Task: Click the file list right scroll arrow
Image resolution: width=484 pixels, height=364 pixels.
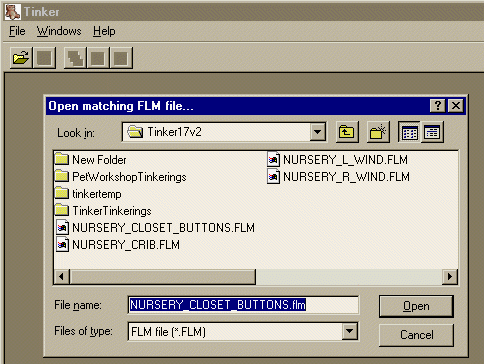Action: click(450, 276)
